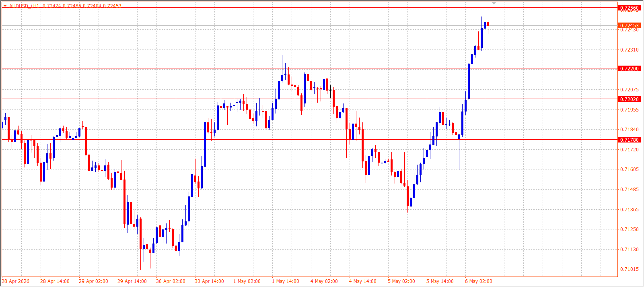Click the 29 Apr 02:00 time label
This screenshot has width=644, height=287.
pos(93,281)
